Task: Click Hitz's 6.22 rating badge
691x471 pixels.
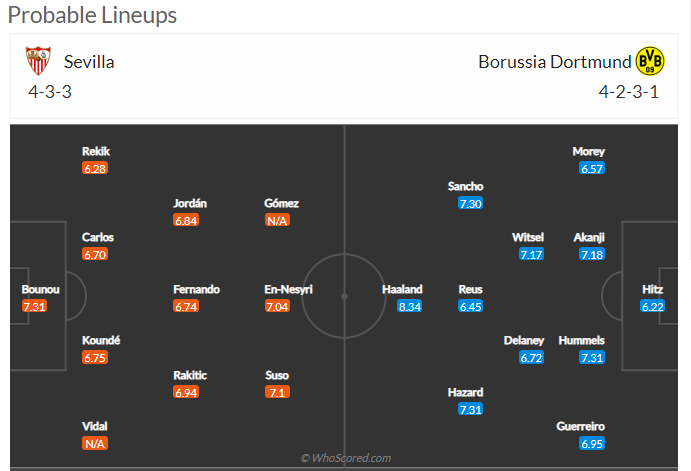Action: point(653,306)
